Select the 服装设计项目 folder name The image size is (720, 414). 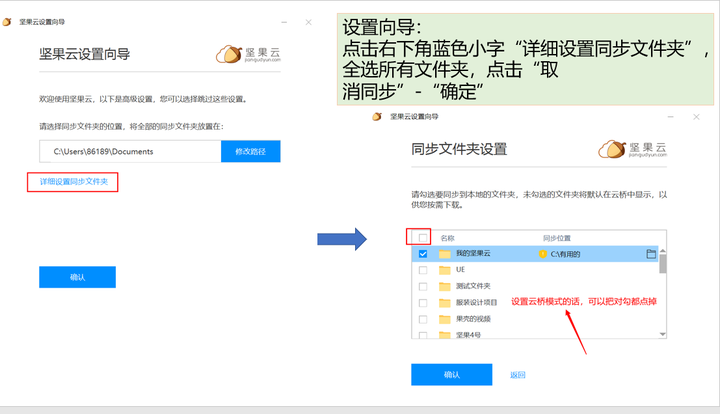click(476, 302)
